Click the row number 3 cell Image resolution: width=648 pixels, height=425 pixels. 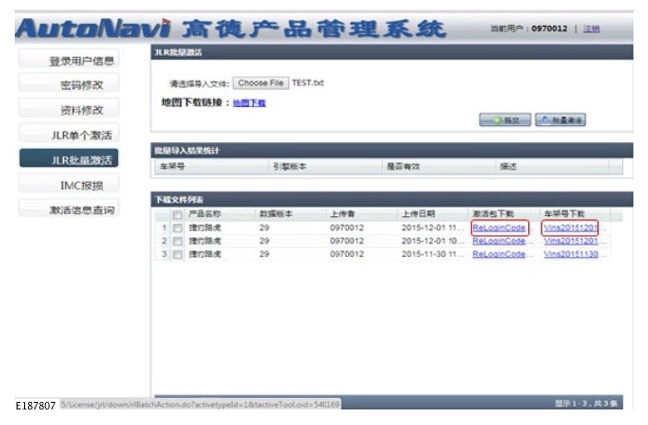click(164, 254)
